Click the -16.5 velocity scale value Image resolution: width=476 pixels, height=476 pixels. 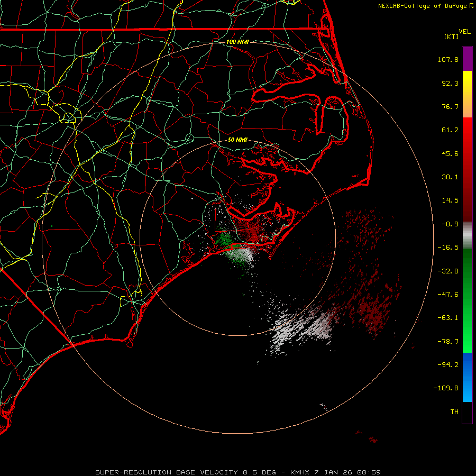[448, 248]
